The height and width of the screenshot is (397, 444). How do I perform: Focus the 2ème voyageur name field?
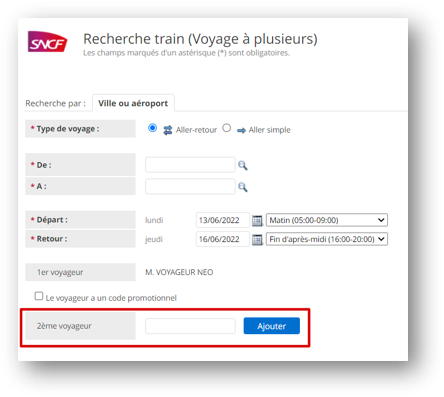point(190,326)
